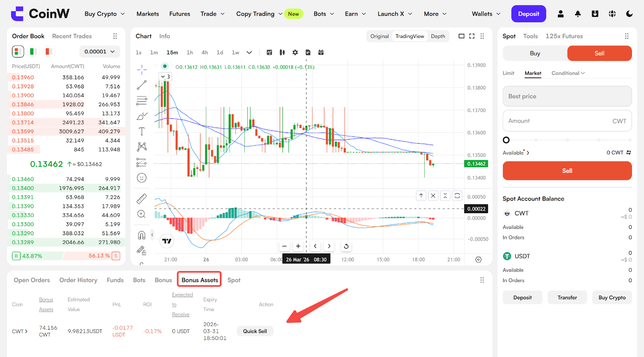The width and height of the screenshot is (644, 357).
Task: Click the purple Deposit button in header
Action: click(528, 14)
